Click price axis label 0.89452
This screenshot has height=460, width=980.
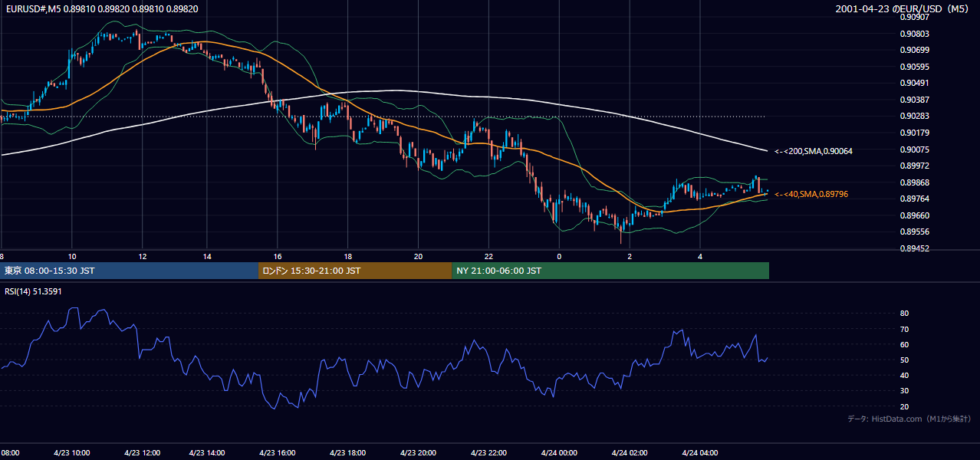(916, 248)
